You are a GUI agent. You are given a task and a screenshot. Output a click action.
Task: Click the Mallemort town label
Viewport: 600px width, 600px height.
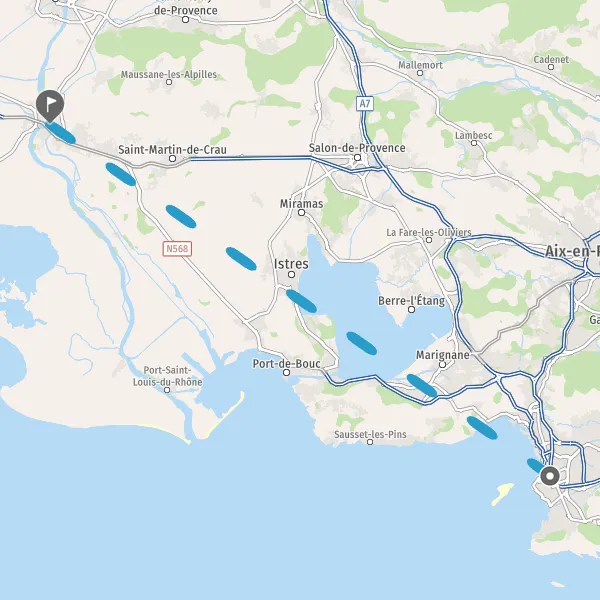tap(421, 65)
